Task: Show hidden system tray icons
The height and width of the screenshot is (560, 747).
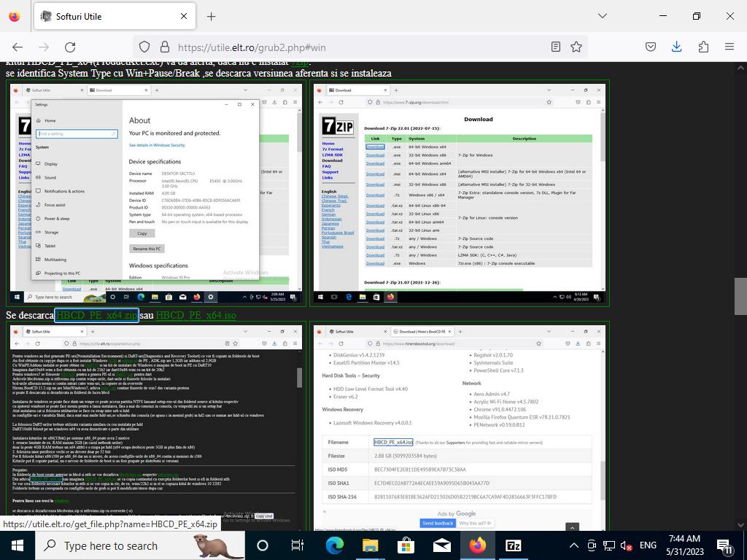Action: [x=573, y=545]
